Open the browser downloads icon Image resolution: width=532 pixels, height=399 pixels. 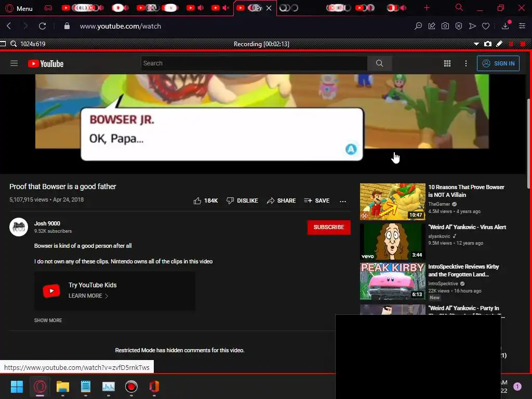(505, 25)
